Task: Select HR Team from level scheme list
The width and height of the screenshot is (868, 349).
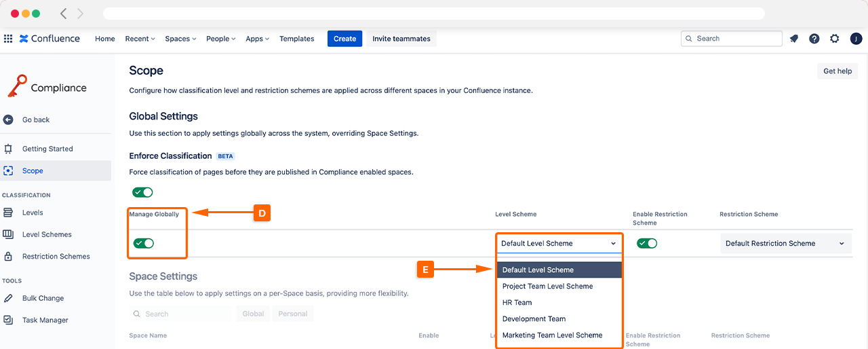Action: (517, 303)
